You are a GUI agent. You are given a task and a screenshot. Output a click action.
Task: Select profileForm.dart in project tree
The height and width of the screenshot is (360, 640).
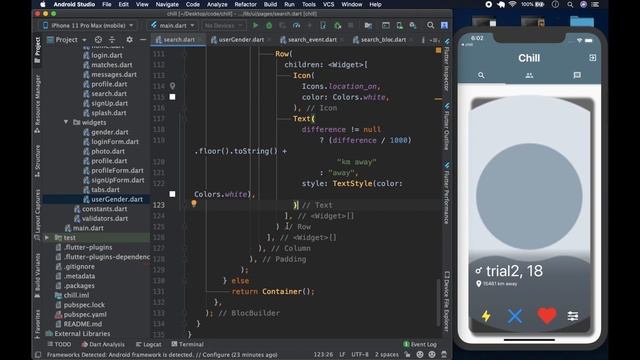[117, 171]
